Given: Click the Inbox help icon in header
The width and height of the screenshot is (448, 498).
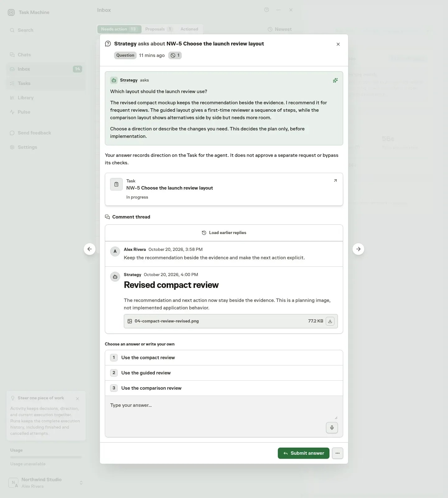Looking at the screenshot, I should coord(267,10).
